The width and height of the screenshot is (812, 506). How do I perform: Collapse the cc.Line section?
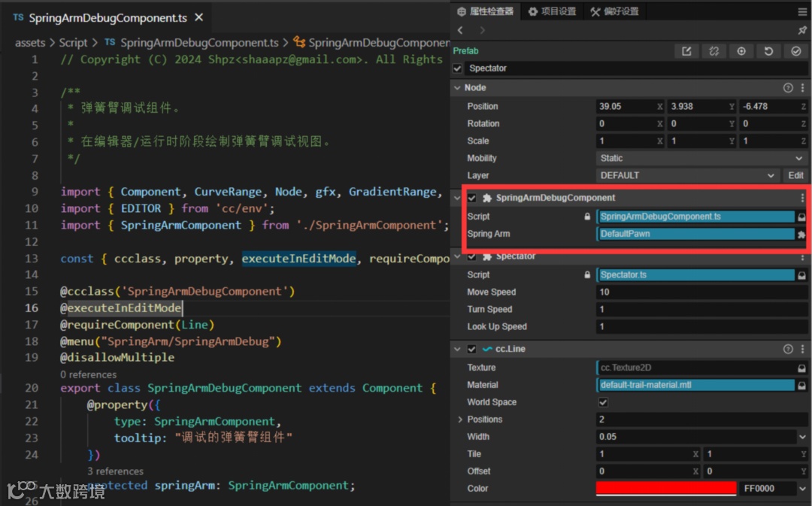[x=457, y=349]
